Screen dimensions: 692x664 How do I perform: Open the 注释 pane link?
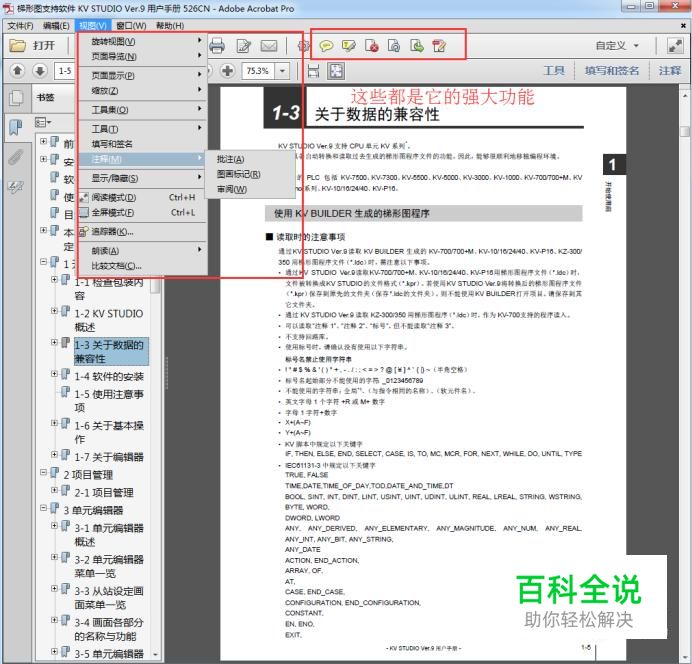pyautogui.click(x=669, y=71)
